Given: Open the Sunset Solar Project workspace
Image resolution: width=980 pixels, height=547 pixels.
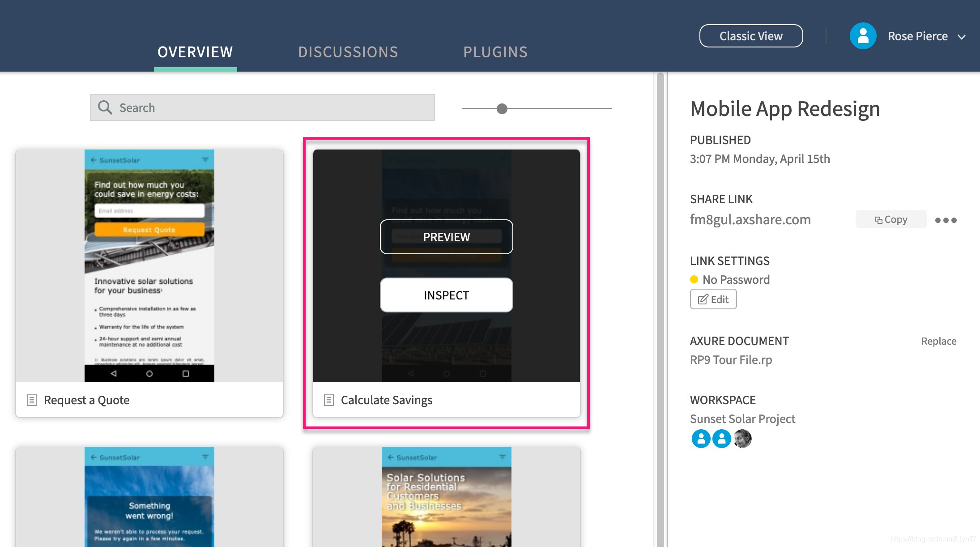Looking at the screenshot, I should (x=742, y=419).
